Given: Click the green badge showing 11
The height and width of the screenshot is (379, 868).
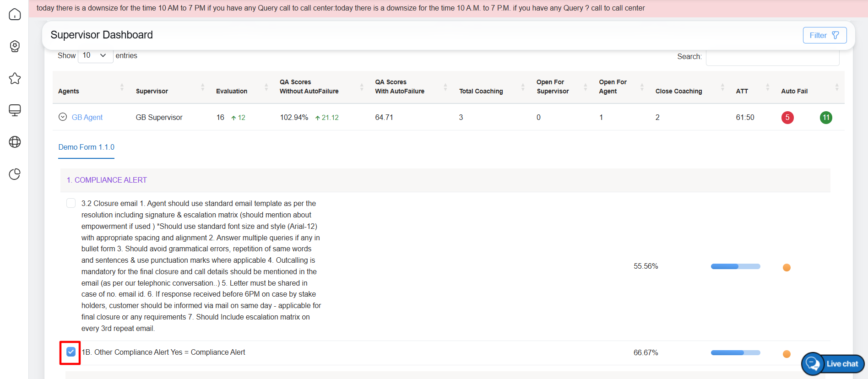Looking at the screenshot, I should point(826,118).
